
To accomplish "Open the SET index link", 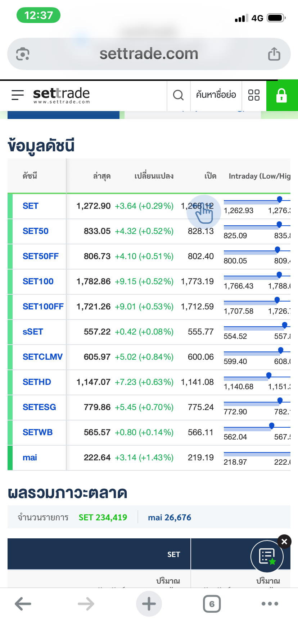I will [31, 206].
